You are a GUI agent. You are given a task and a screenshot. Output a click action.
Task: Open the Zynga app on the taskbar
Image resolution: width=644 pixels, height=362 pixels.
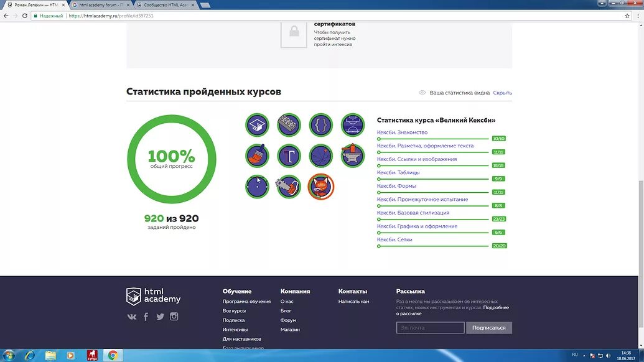click(x=92, y=355)
